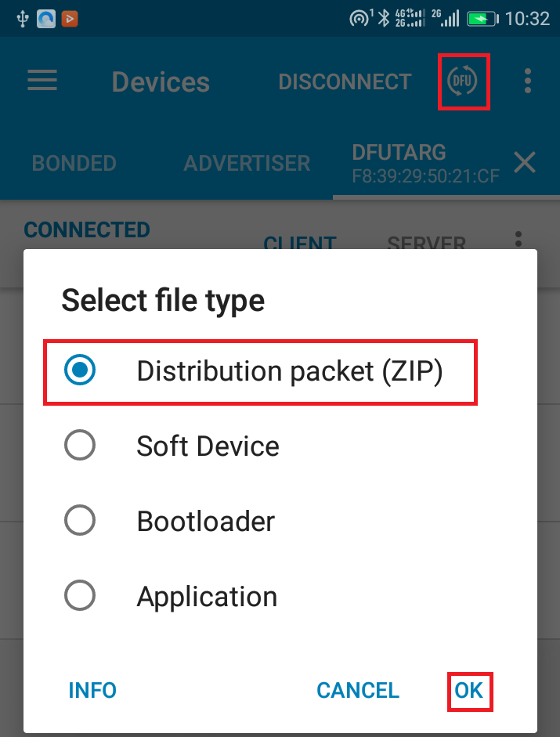Switch to the BONDED tab
Viewport: 560px width, 737px height.
(74, 163)
